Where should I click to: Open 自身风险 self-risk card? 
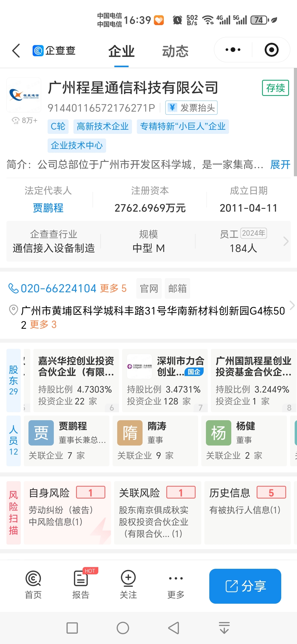pos(67,513)
